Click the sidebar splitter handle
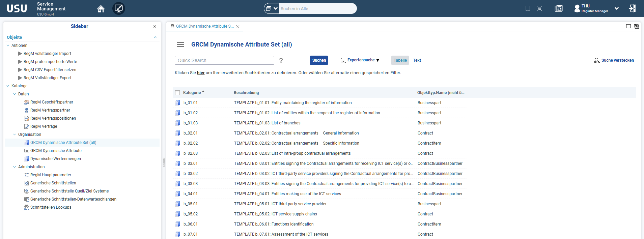This screenshot has width=644, height=239. click(164, 162)
